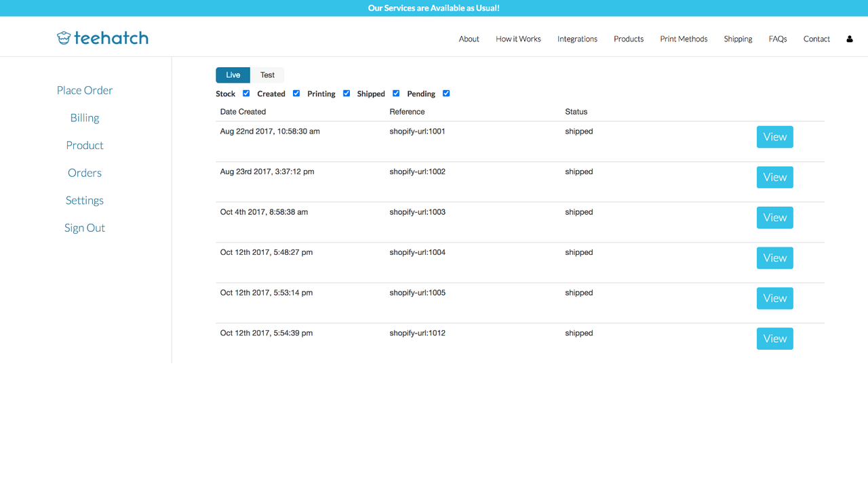View order shopify-url:1012
This screenshot has width=868, height=488.
(x=774, y=338)
